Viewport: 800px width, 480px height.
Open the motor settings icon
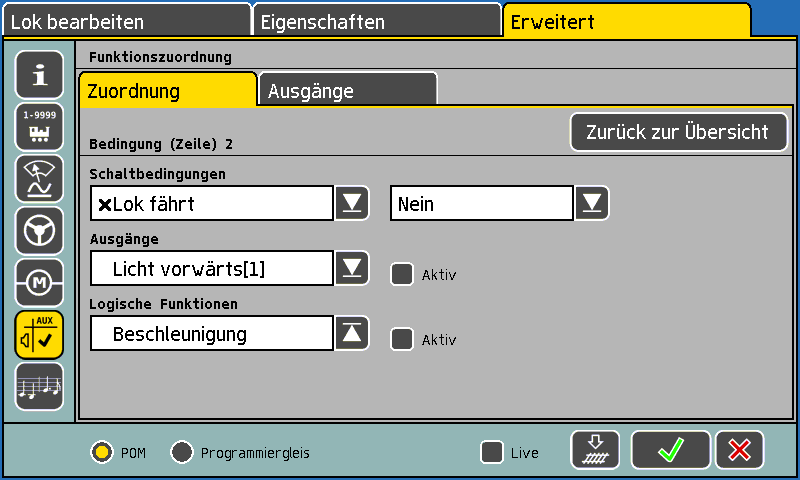tap(39, 283)
